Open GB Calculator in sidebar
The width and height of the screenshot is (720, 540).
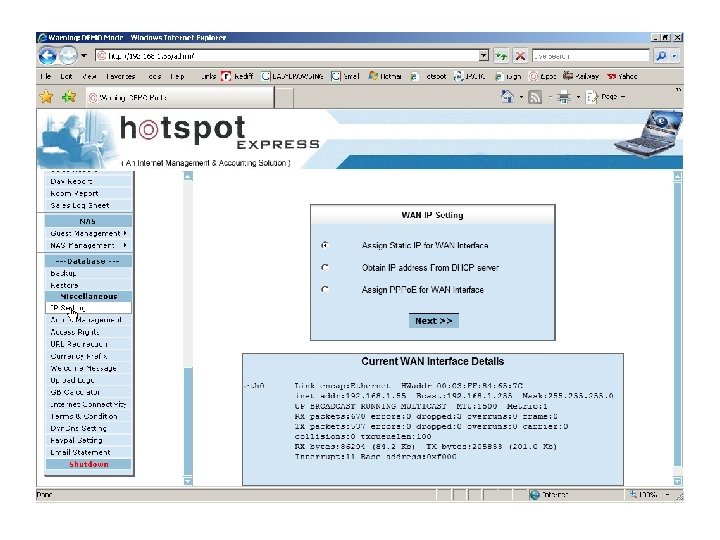89,392
